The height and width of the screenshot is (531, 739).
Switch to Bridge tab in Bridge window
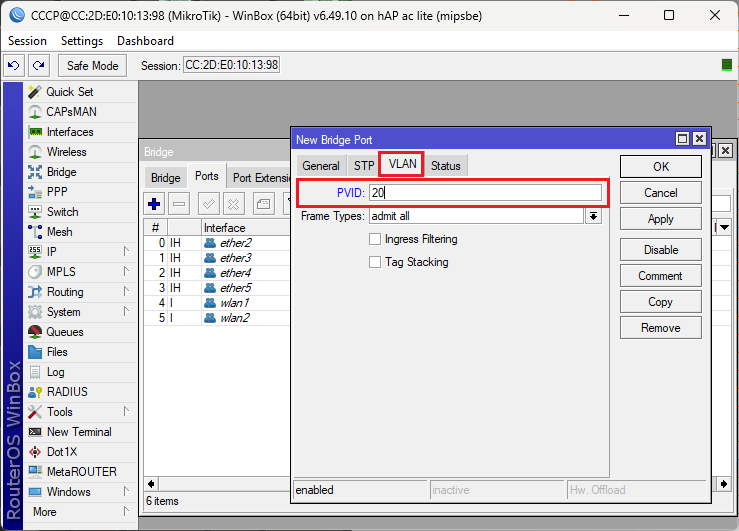point(165,178)
